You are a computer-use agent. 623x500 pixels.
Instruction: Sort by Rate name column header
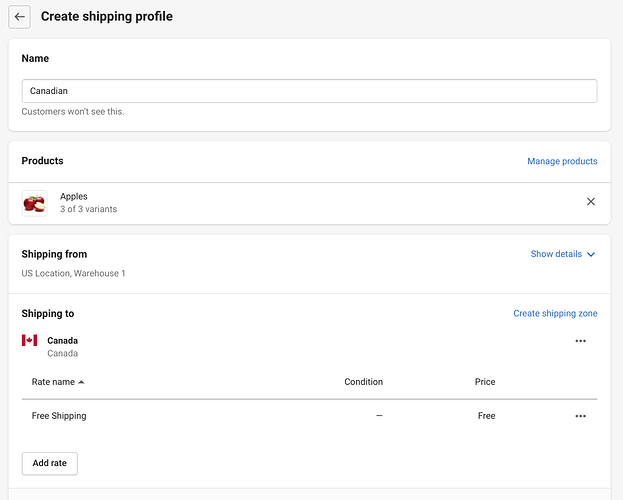coord(53,382)
